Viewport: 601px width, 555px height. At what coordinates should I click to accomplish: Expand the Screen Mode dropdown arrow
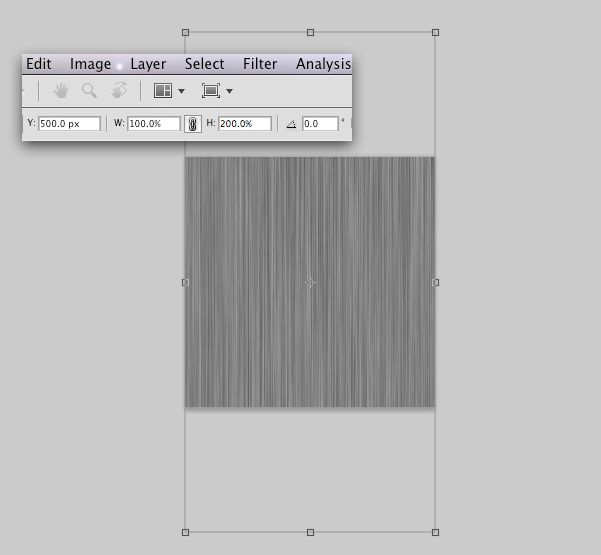tap(230, 91)
